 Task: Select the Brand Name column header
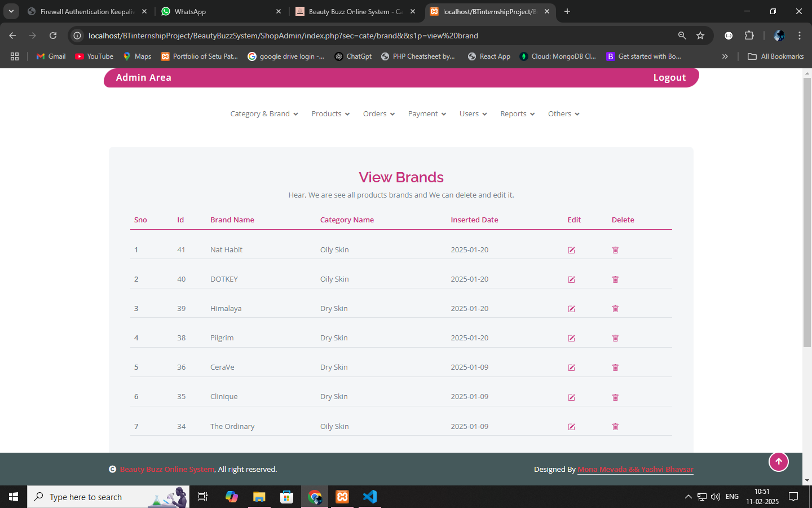click(x=232, y=220)
